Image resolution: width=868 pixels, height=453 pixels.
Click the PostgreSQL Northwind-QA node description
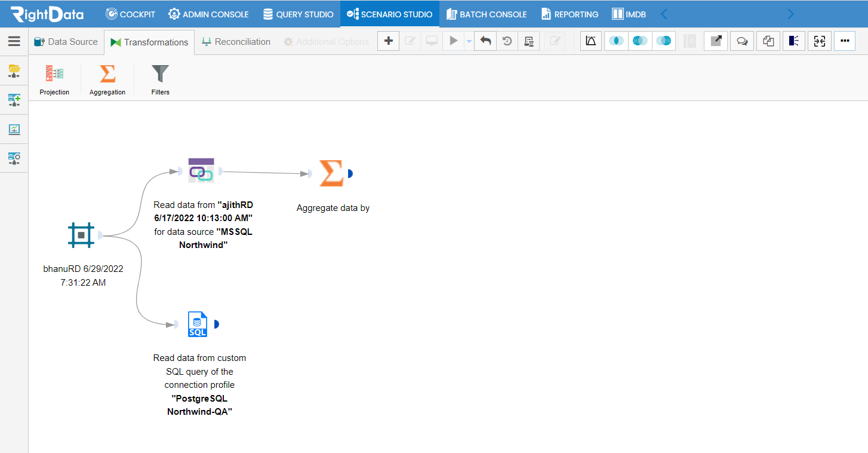(199, 385)
